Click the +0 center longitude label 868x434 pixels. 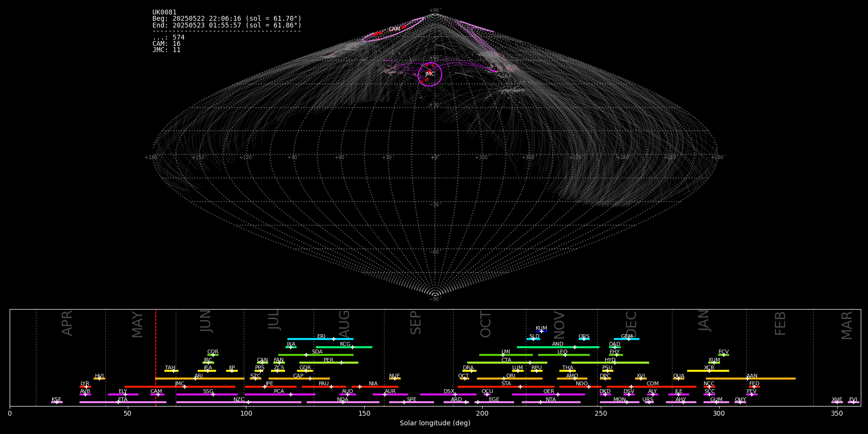coord(434,158)
